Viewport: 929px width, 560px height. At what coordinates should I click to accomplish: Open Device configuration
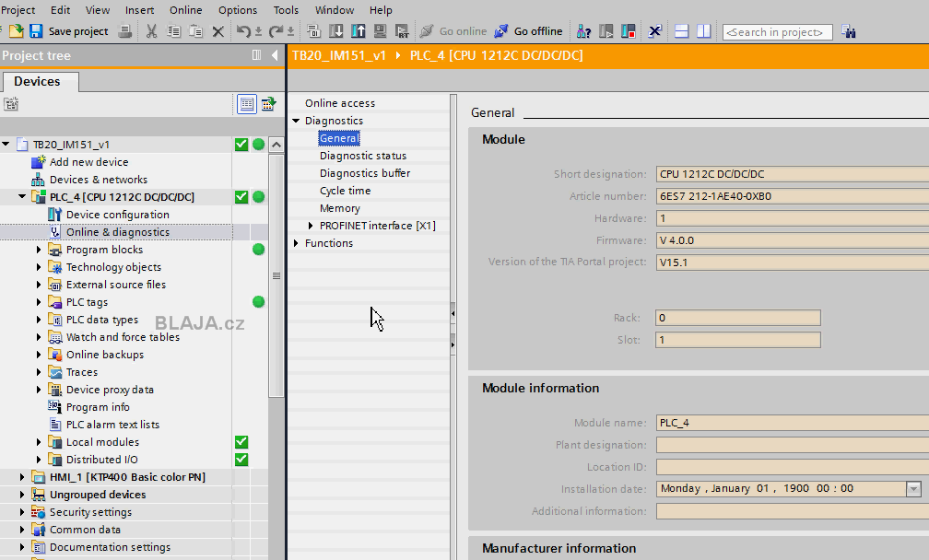118,215
